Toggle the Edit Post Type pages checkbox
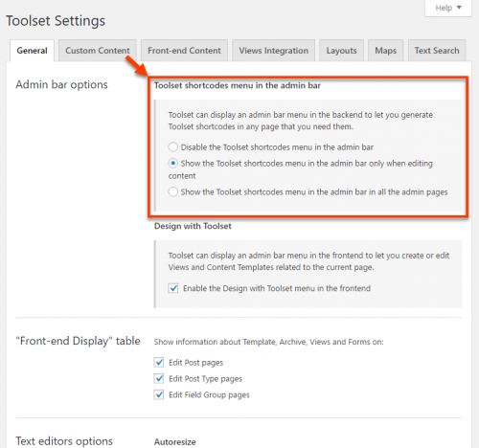This screenshot has height=448, width=479. pos(159,379)
